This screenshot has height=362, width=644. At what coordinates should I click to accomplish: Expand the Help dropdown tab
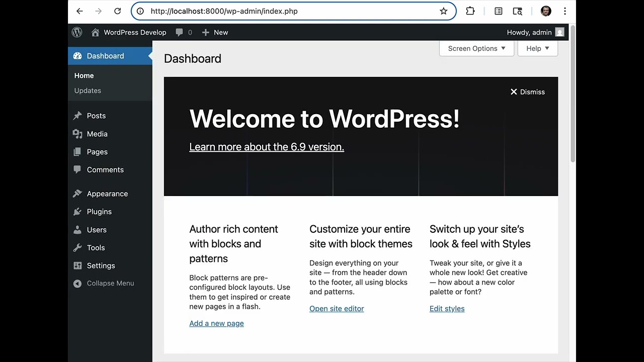pyautogui.click(x=538, y=48)
